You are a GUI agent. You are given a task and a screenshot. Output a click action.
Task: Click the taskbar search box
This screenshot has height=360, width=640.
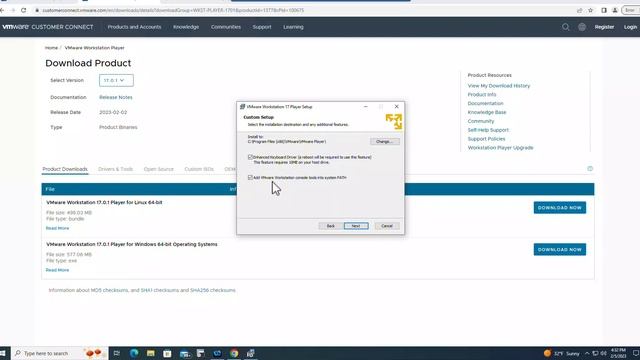[59, 353]
